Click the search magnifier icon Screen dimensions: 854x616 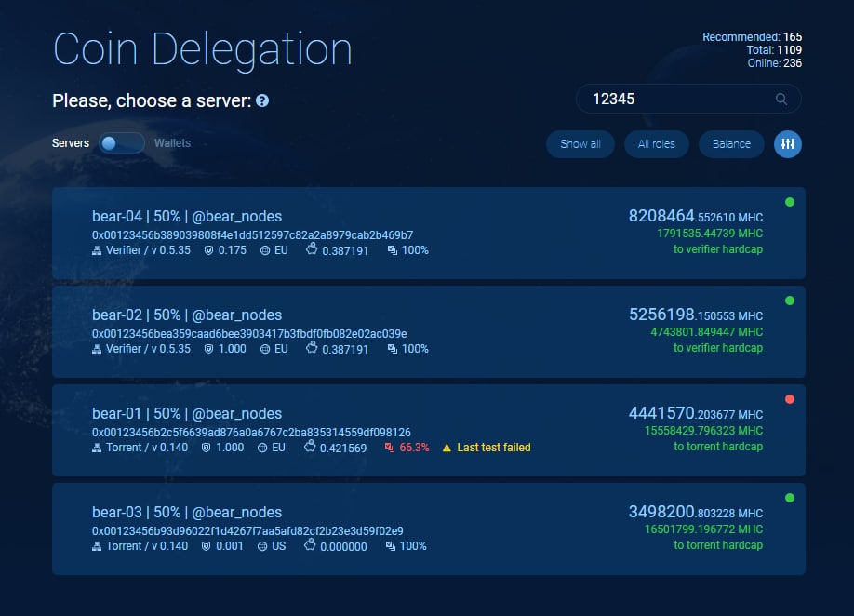point(781,100)
